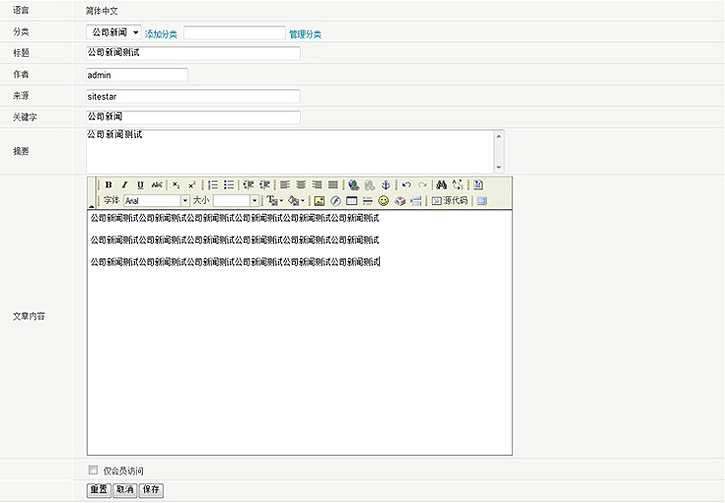Click the templates/document icon

coord(478,185)
